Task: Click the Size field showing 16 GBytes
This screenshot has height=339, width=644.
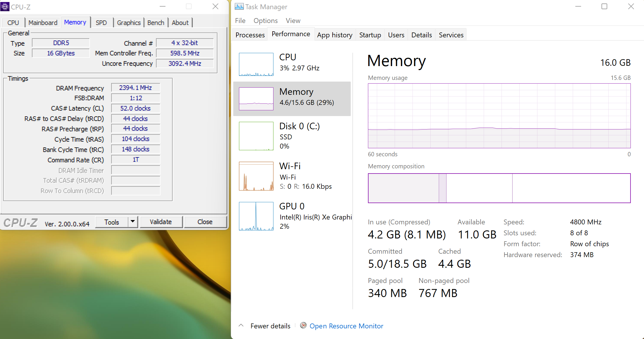Action: (x=61, y=53)
